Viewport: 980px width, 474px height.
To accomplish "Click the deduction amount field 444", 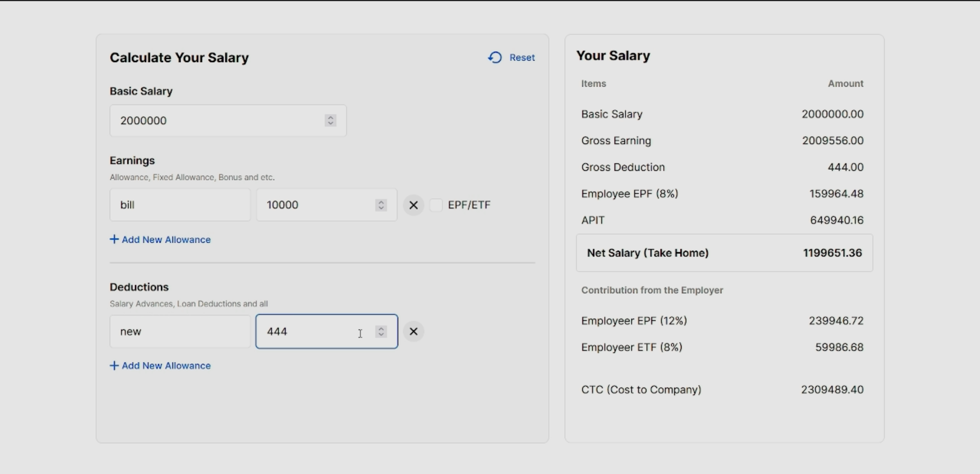I will [326, 332].
